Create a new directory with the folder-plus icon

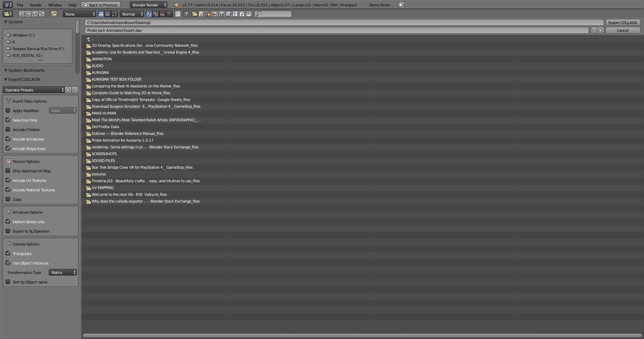pos(53,14)
